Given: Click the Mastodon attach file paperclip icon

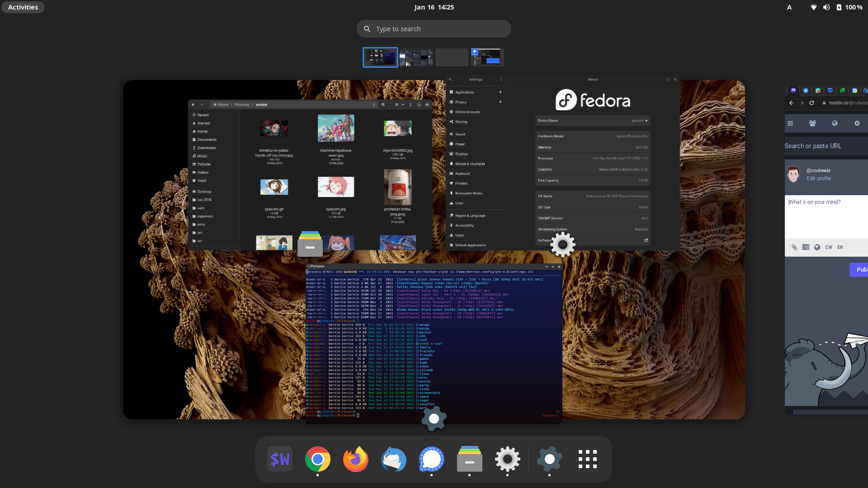Looking at the screenshot, I should [794, 247].
